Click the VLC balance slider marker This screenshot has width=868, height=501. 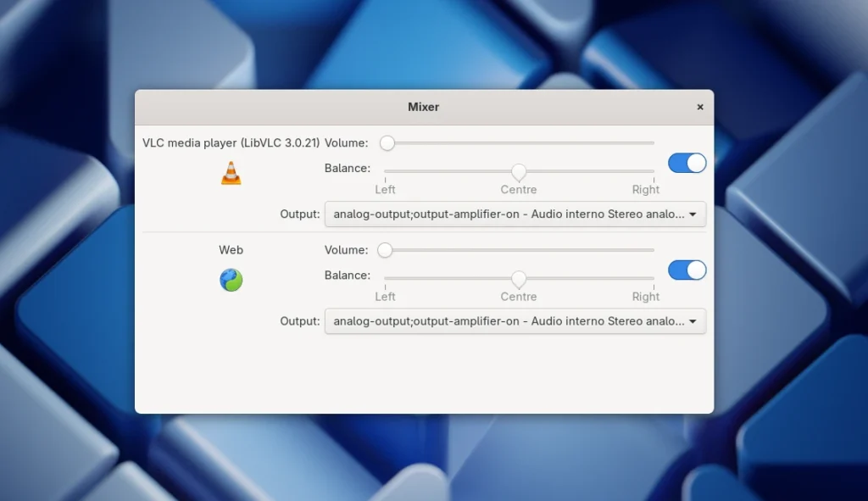(x=517, y=172)
